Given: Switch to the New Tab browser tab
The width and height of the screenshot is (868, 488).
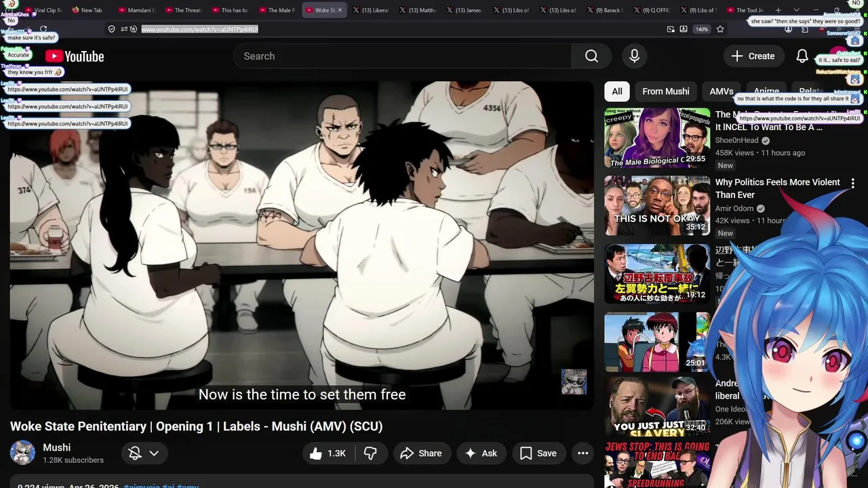Looking at the screenshot, I should point(87,10).
